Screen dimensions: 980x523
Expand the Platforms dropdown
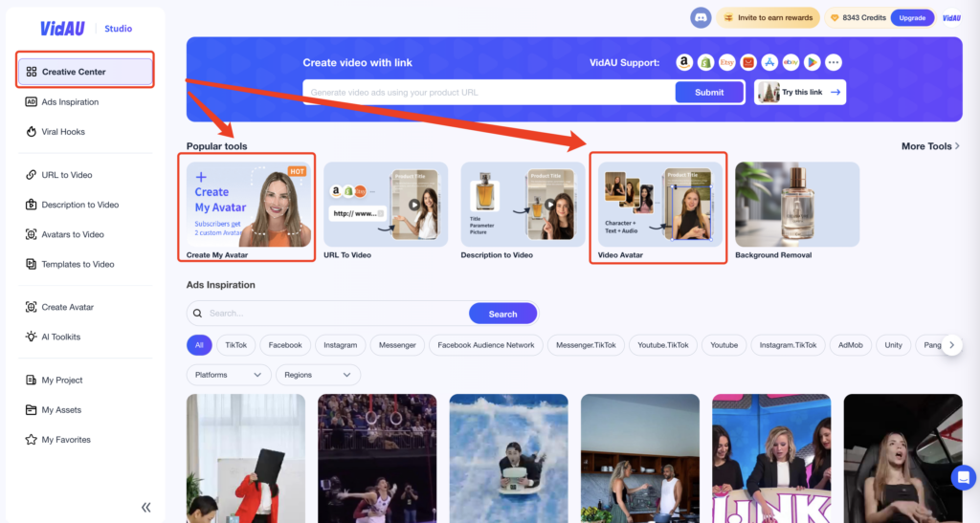tap(228, 375)
